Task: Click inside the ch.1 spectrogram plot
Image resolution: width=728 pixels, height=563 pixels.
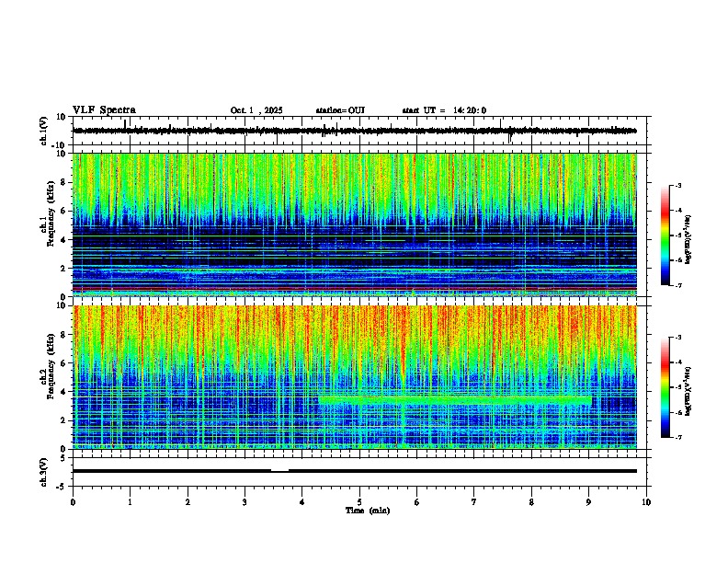Action: 355,224
